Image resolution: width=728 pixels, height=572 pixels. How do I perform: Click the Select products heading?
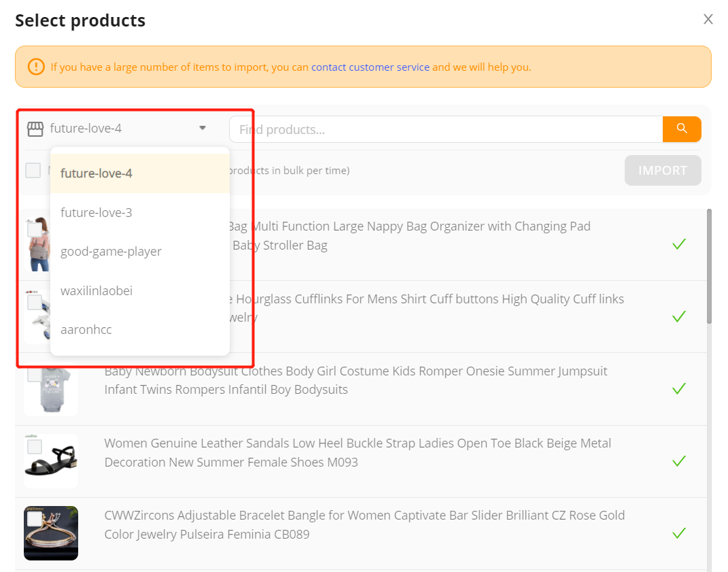(x=80, y=20)
